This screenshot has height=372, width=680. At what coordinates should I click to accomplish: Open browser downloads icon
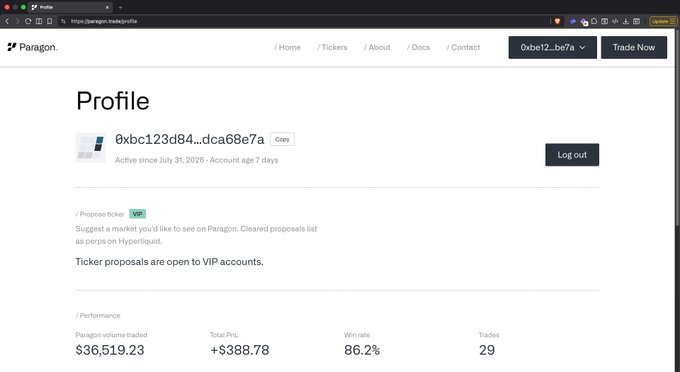tap(626, 21)
